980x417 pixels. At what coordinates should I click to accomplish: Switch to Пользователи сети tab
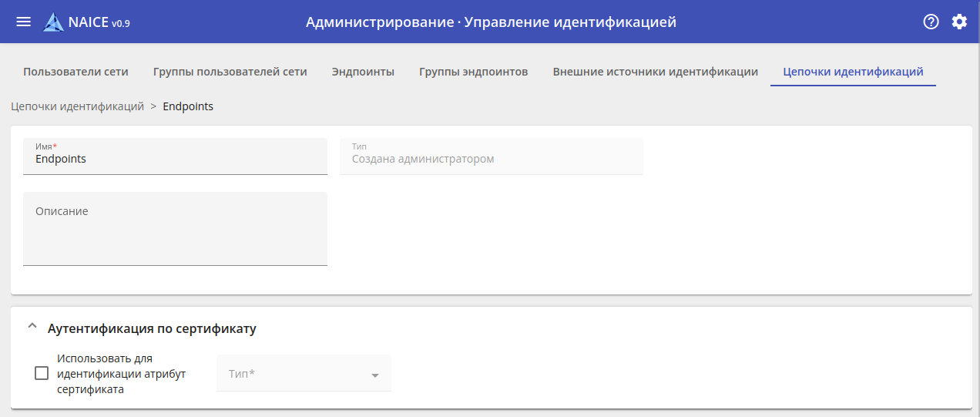(x=76, y=72)
